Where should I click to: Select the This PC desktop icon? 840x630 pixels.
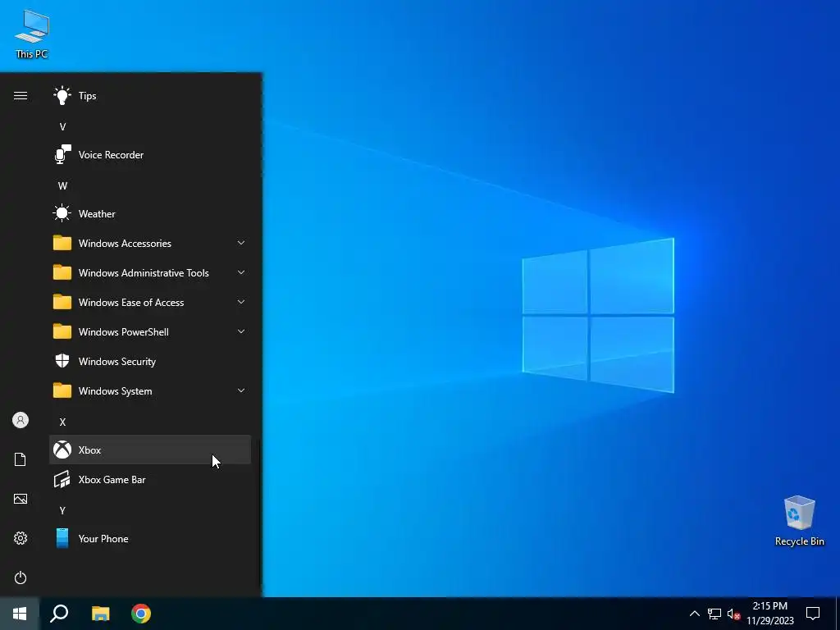[32, 34]
